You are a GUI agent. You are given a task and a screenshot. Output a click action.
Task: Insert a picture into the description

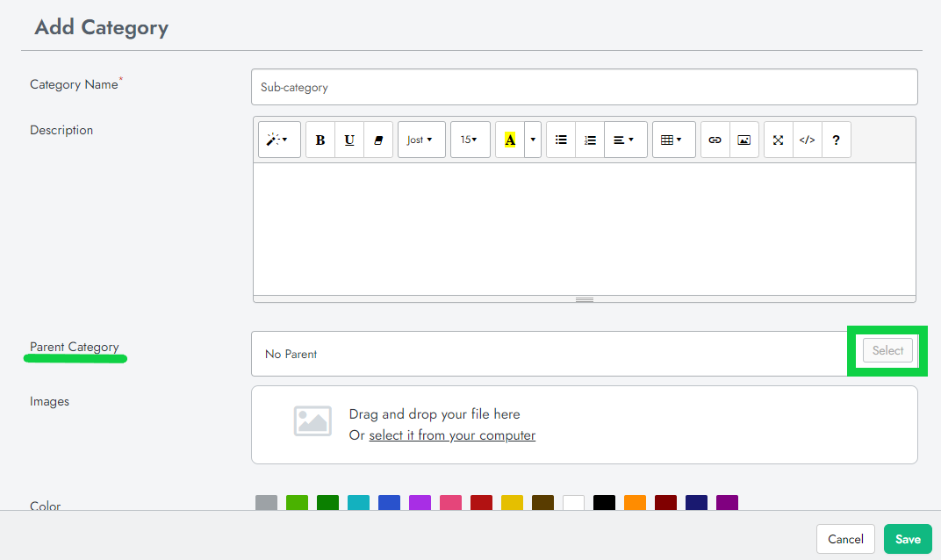[744, 140]
